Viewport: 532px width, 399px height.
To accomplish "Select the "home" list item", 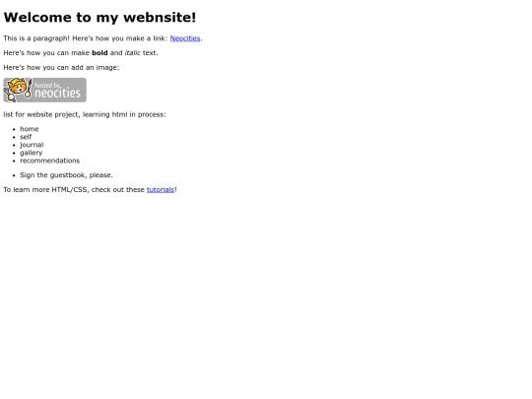I will pos(30,129).
